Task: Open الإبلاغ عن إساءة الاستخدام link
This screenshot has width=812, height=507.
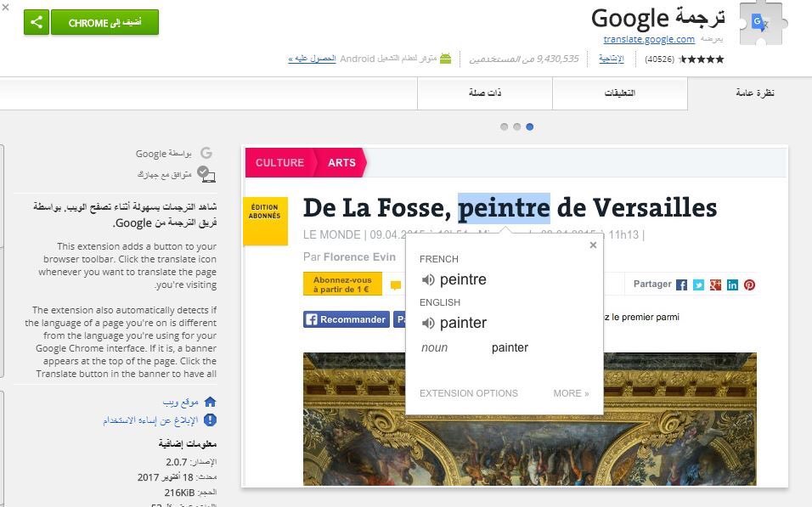Action: click(x=150, y=420)
